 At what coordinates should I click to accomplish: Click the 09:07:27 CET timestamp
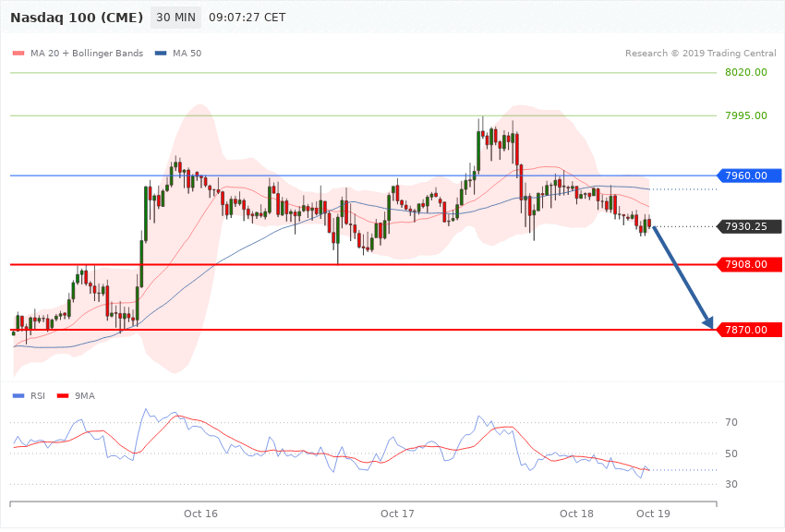pos(248,18)
